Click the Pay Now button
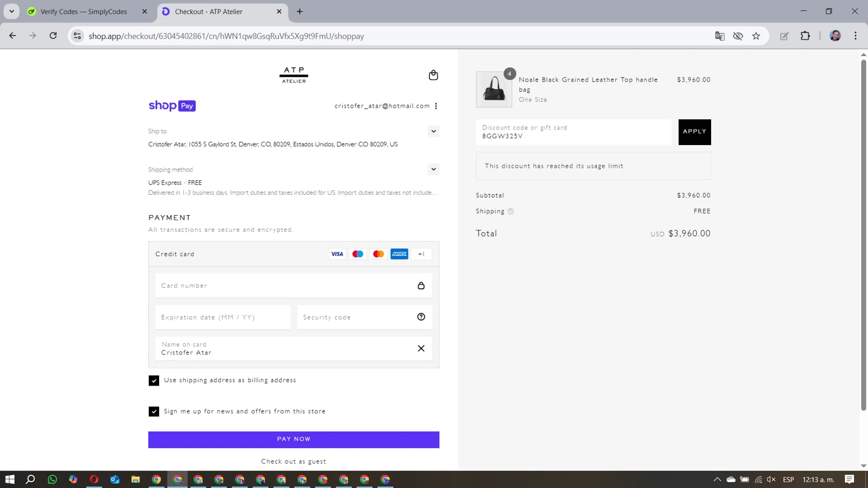 [x=294, y=439]
